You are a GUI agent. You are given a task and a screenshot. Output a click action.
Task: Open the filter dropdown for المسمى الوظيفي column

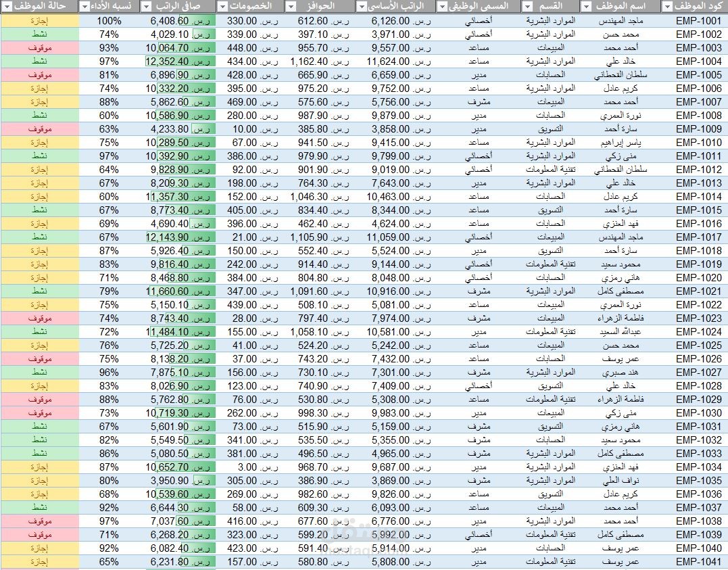tap(441, 7)
